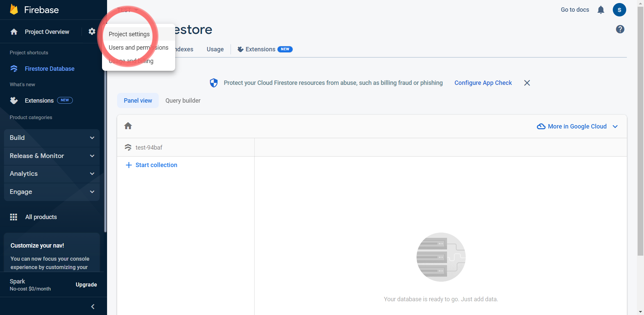This screenshot has width=644, height=315.
Task: Click the Firestore Database sidebar icon
Action: pos(14,69)
